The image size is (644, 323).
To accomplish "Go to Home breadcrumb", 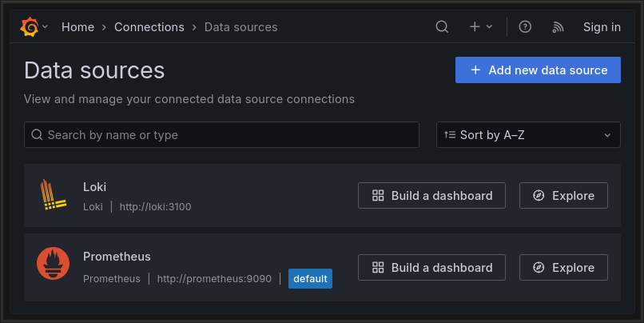I will point(78,26).
